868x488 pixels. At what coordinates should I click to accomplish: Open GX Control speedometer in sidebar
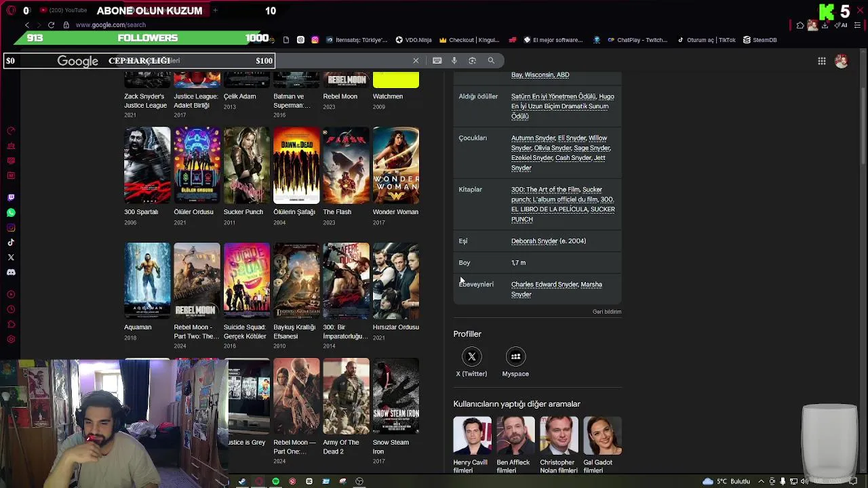(x=11, y=131)
